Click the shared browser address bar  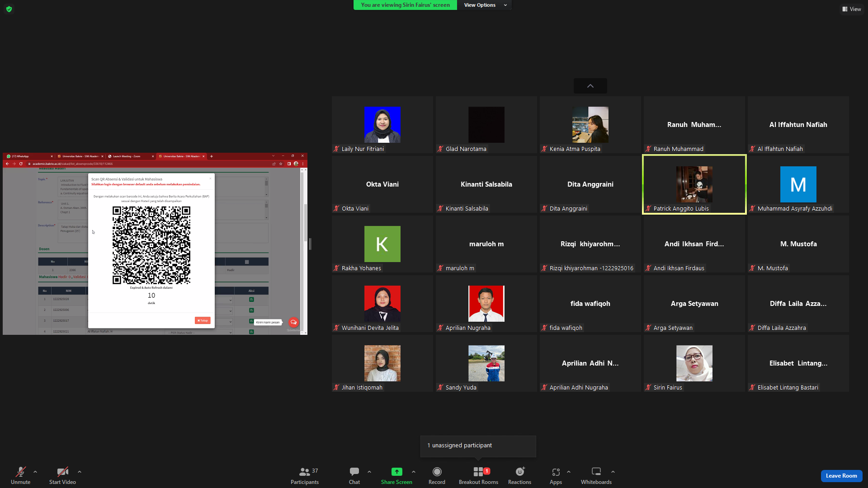pyautogui.click(x=149, y=164)
